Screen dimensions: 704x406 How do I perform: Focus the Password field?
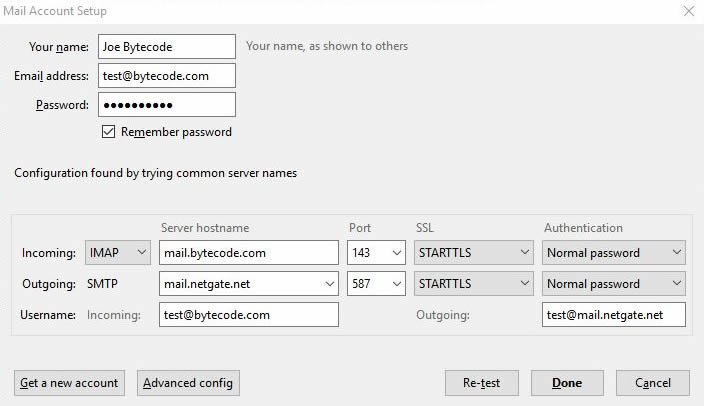[x=166, y=105]
